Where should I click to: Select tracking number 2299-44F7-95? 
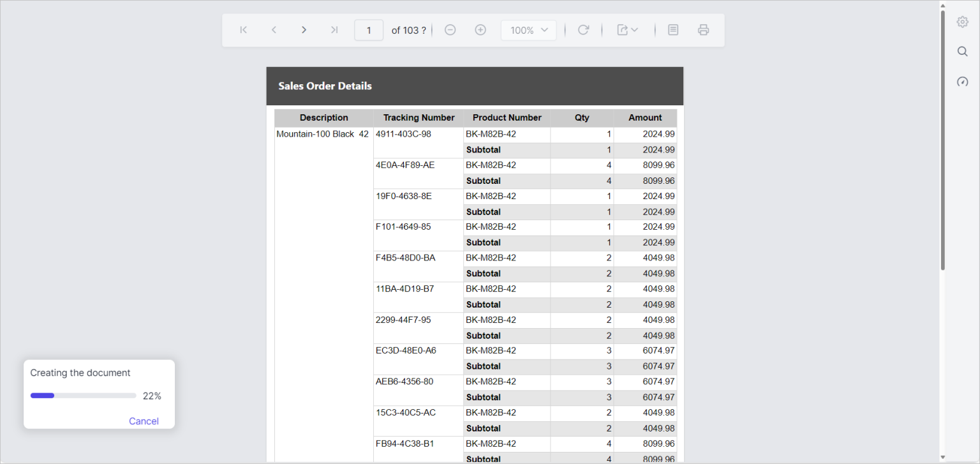[x=403, y=320]
